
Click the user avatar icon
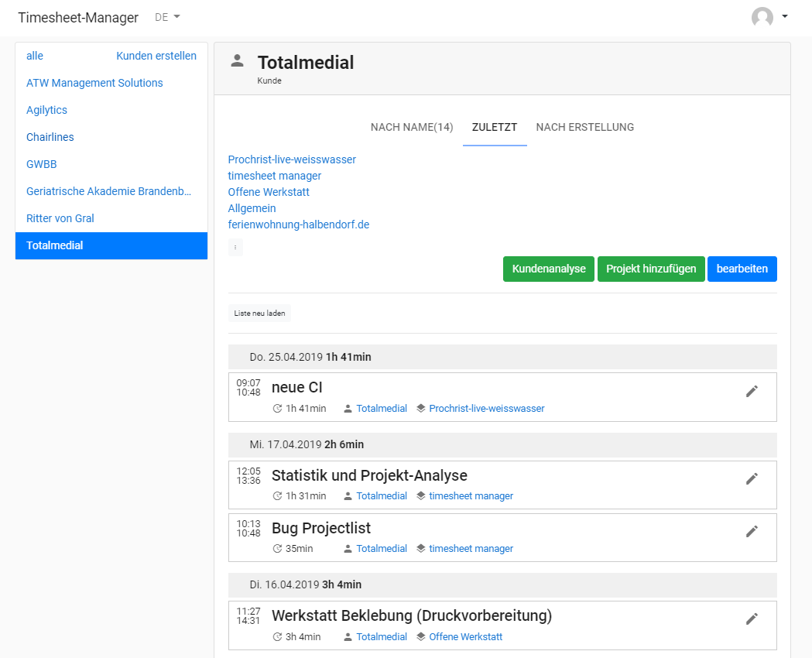click(x=762, y=17)
